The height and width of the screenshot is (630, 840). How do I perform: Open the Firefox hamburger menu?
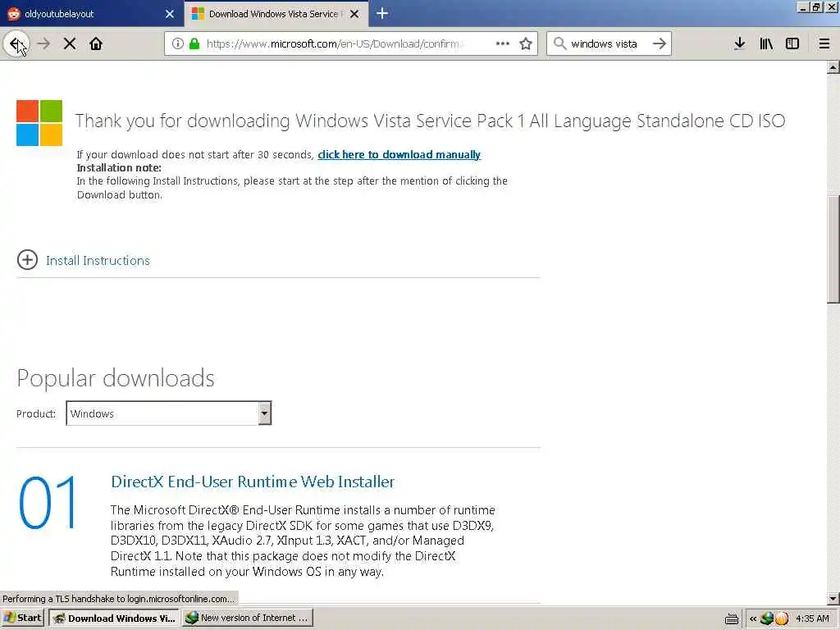(x=824, y=43)
